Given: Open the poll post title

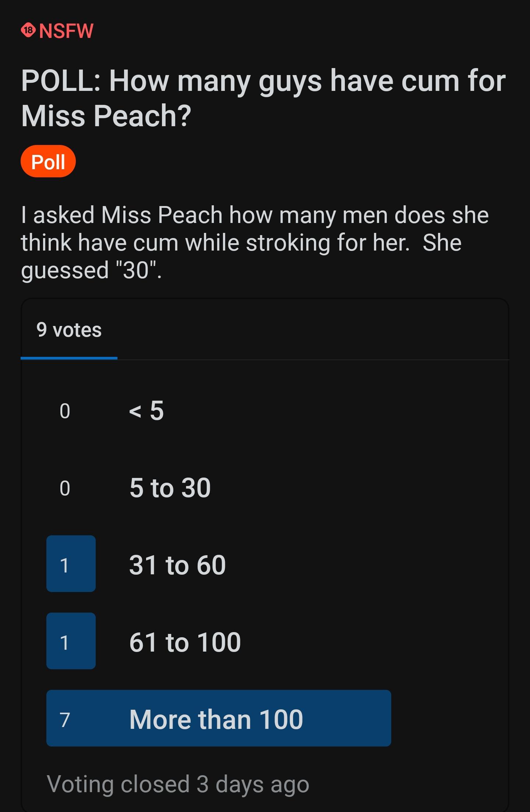Looking at the screenshot, I should (264, 98).
